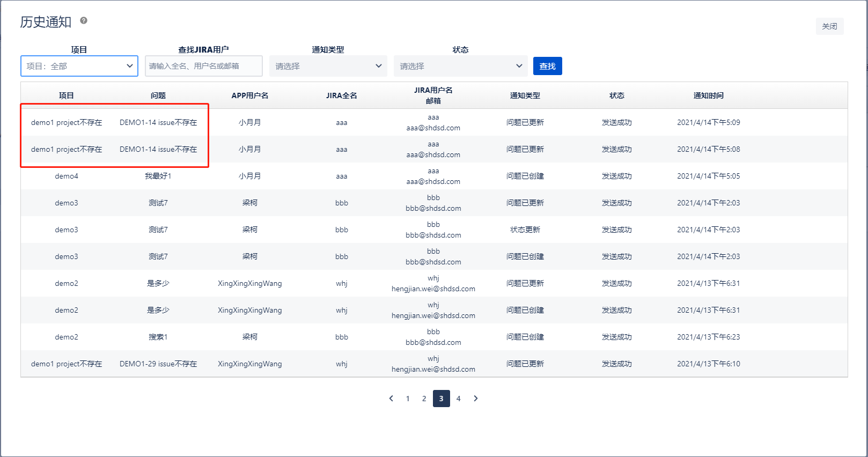The width and height of the screenshot is (868, 457).
Task: Click the help question mark icon
Action: coord(84,20)
